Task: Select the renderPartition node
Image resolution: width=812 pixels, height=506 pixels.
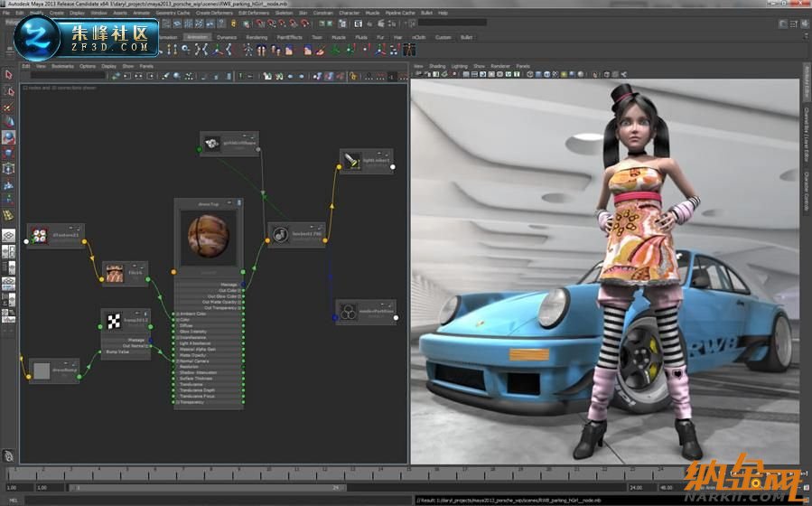Action: 366,313
